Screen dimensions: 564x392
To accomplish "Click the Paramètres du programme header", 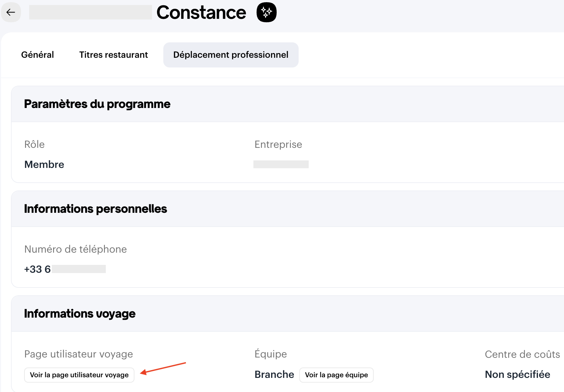I will [x=97, y=104].
